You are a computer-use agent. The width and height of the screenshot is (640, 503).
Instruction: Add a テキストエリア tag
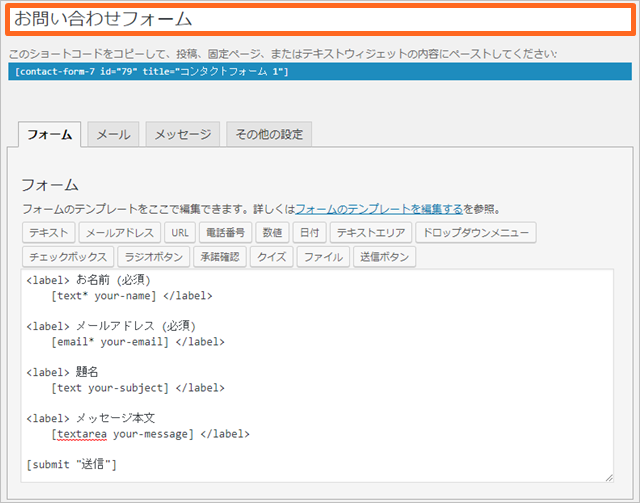(371, 233)
